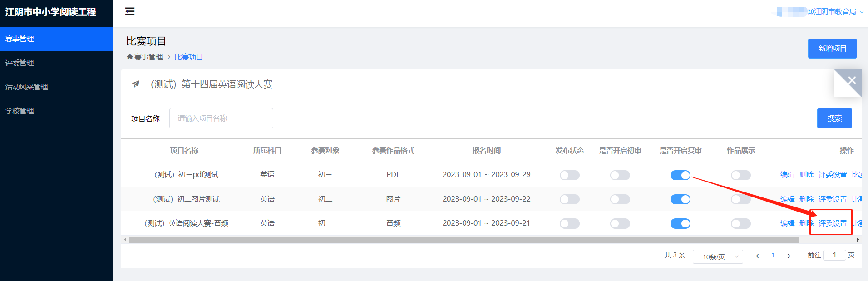Viewport: 868px width, 281px height.
Task: Select 学校管理 sidebar menu item
Action: pyautogui.click(x=20, y=111)
